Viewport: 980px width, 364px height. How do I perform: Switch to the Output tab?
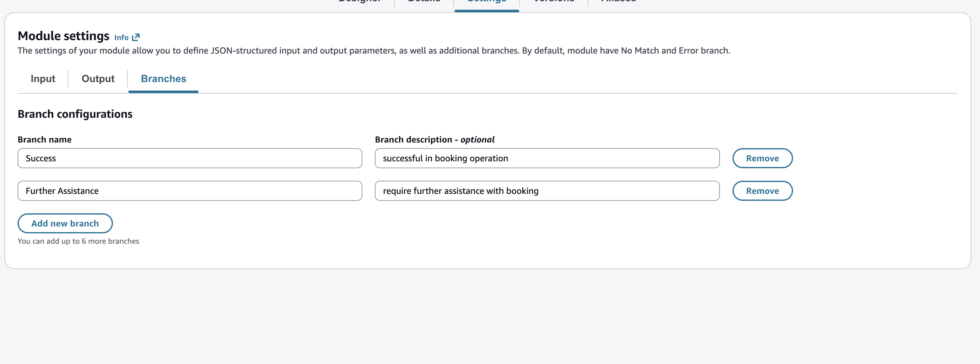[98, 79]
